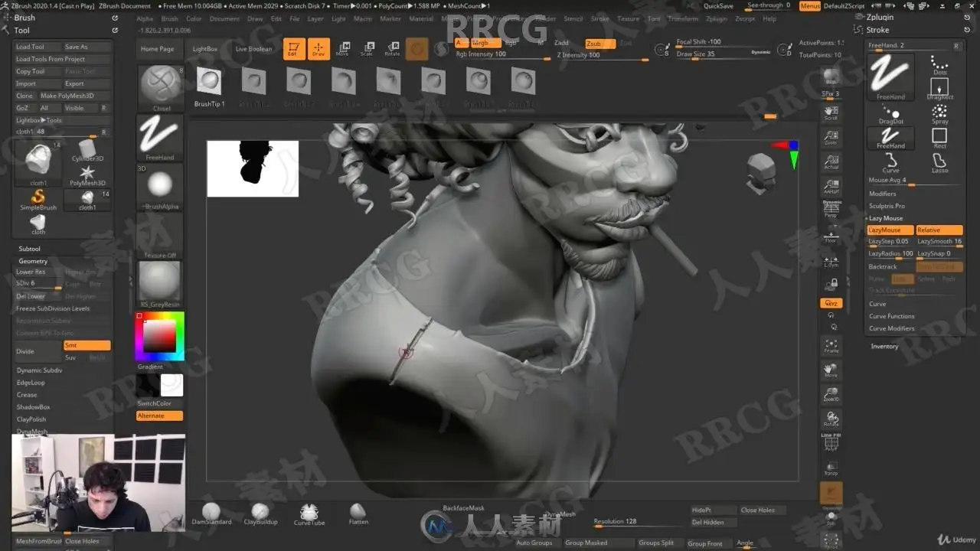The width and height of the screenshot is (980, 551).
Task: Toggle the Smt smoothing option
Action: pos(87,345)
